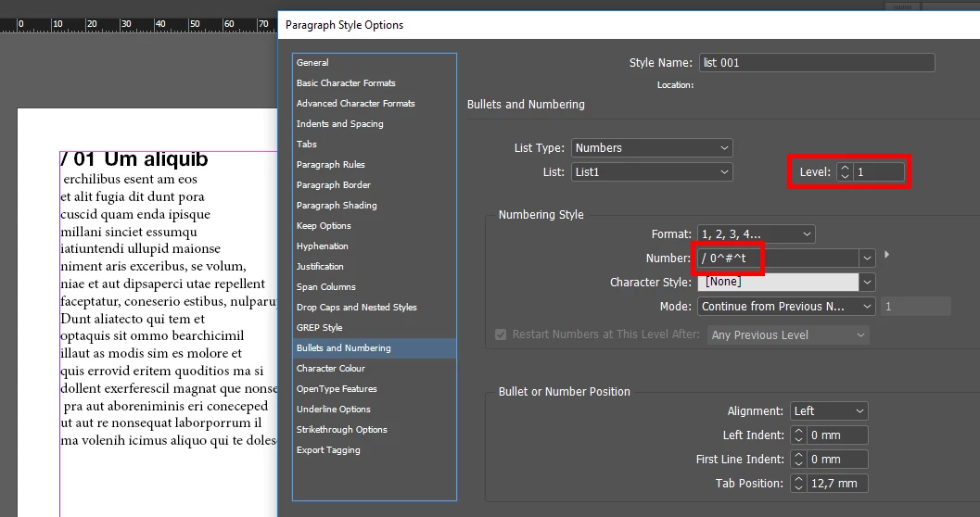
Task: Open Advanced Character Formats category
Action: click(374, 104)
